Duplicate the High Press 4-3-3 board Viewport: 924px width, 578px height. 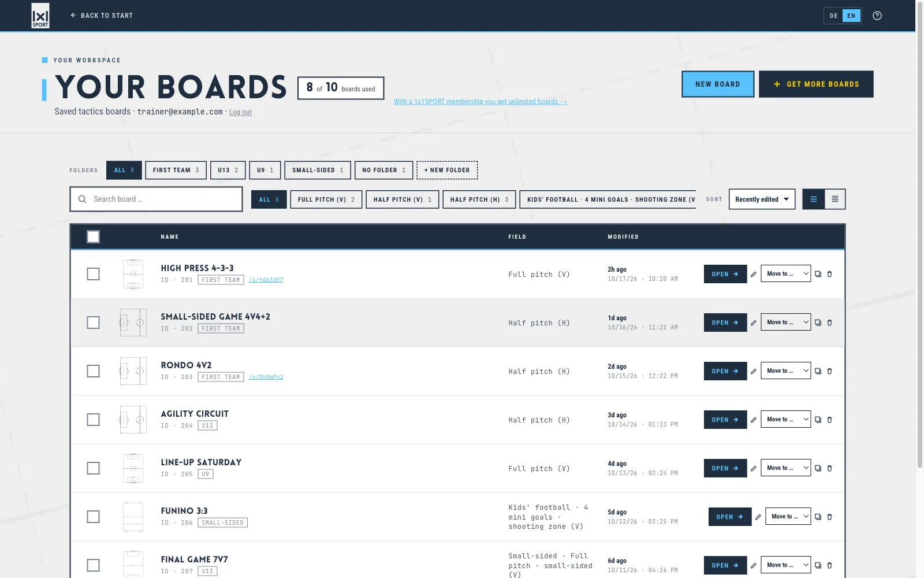click(x=818, y=274)
